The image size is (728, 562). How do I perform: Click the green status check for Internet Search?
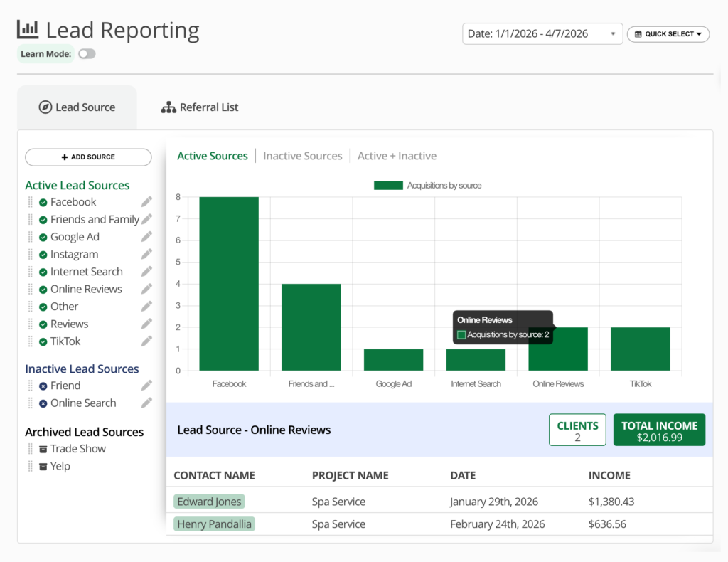pos(43,272)
